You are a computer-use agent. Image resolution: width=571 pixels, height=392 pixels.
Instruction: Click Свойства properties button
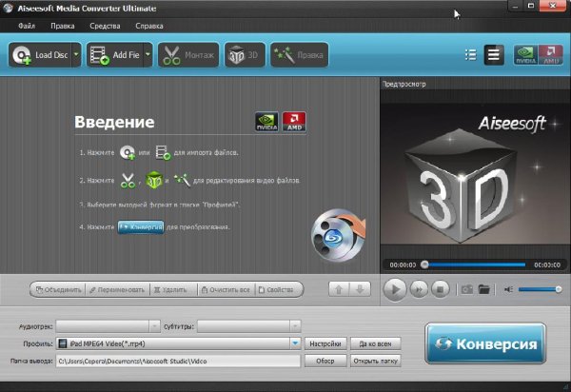click(x=278, y=290)
